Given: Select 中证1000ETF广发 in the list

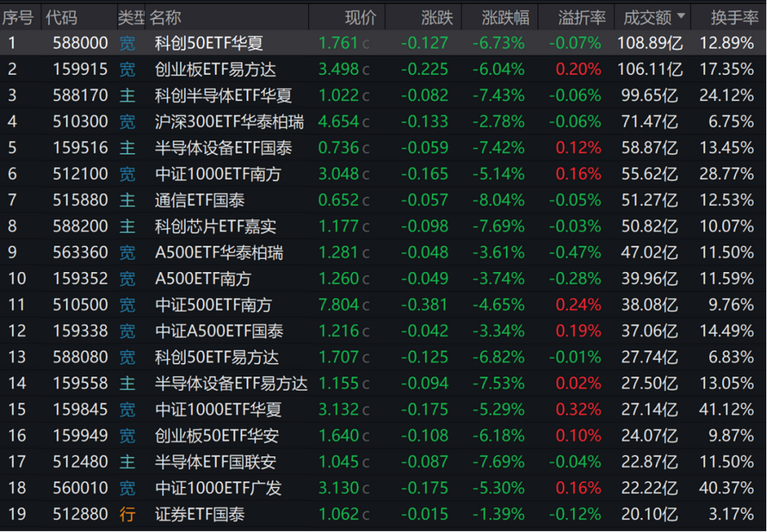Looking at the screenshot, I should (218, 488).
